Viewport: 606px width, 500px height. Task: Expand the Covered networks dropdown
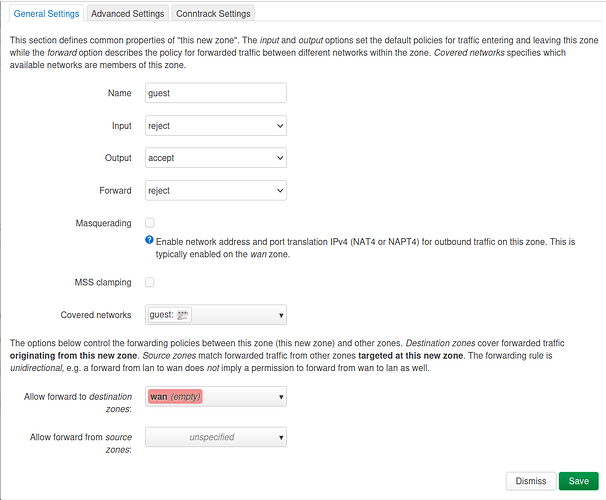pos(216,315)
